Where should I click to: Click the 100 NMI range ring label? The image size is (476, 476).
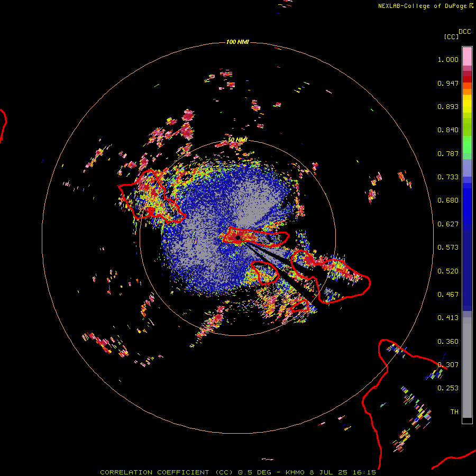(x=237, y=42)
